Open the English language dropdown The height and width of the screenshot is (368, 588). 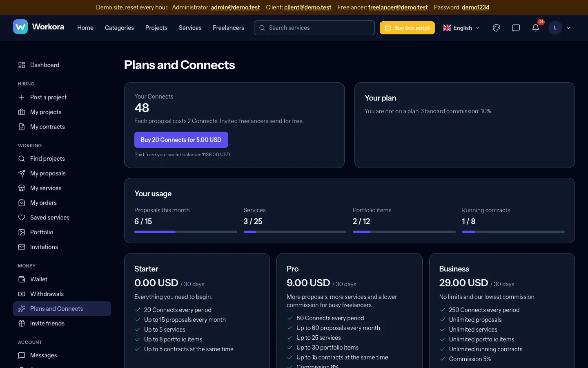tap(461, 28)
